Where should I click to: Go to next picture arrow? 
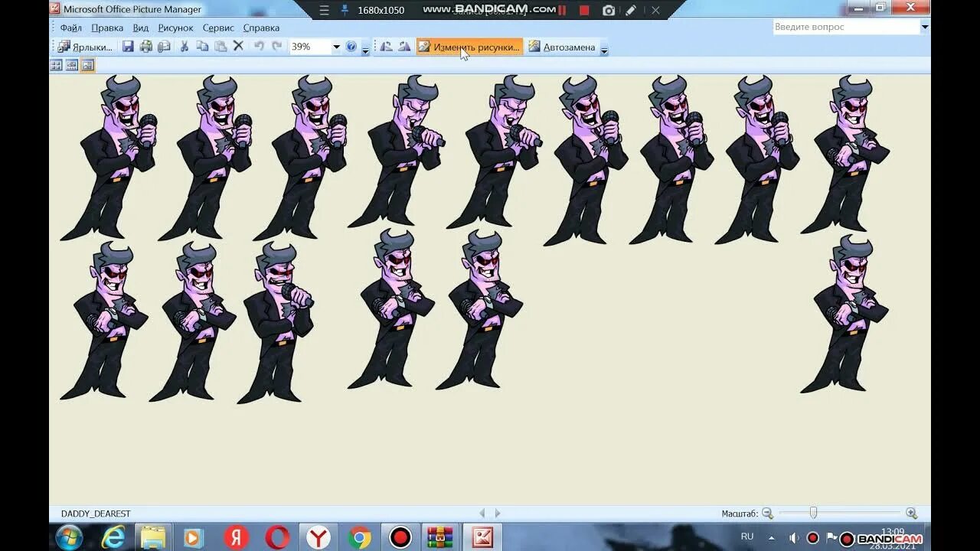498,514
